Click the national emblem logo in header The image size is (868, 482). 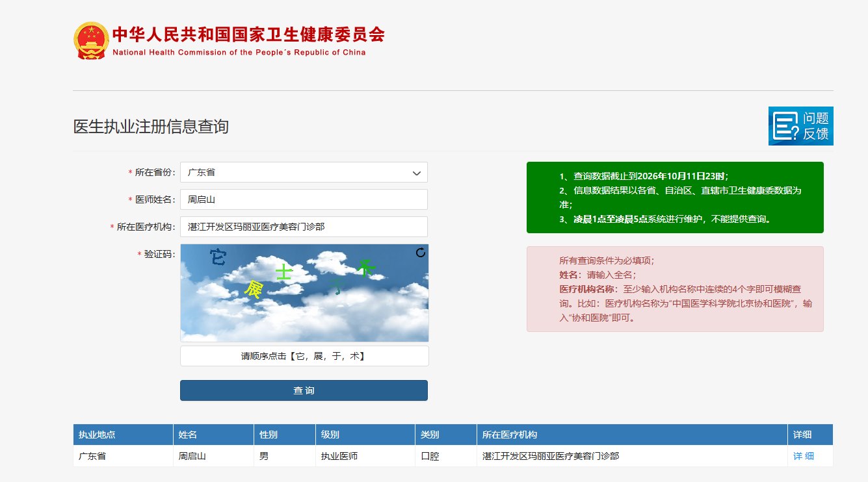tap(91, 40)
